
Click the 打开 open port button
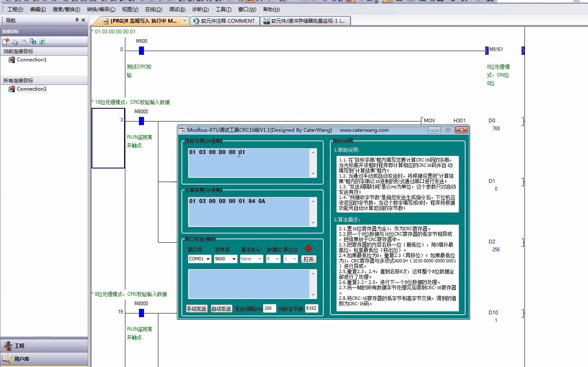tap(308, 259)
